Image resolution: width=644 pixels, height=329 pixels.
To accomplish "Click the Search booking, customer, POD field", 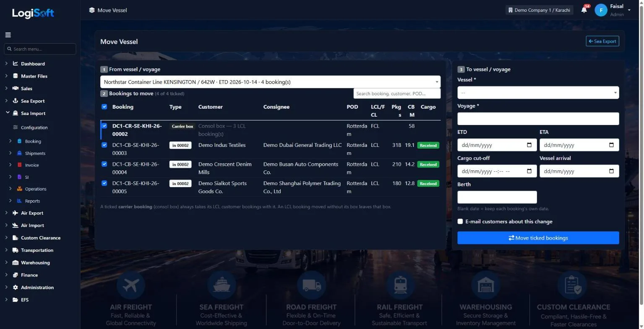I will (397, 94).
